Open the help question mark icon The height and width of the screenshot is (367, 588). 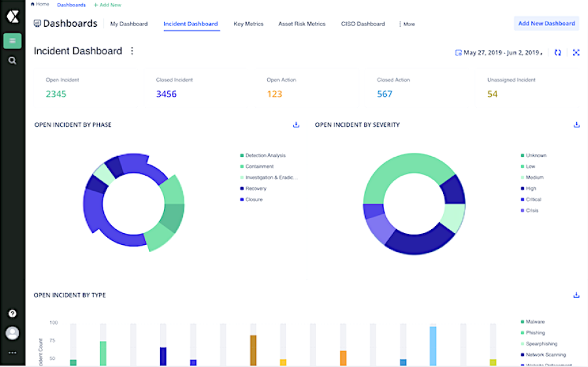coord(12,313)
